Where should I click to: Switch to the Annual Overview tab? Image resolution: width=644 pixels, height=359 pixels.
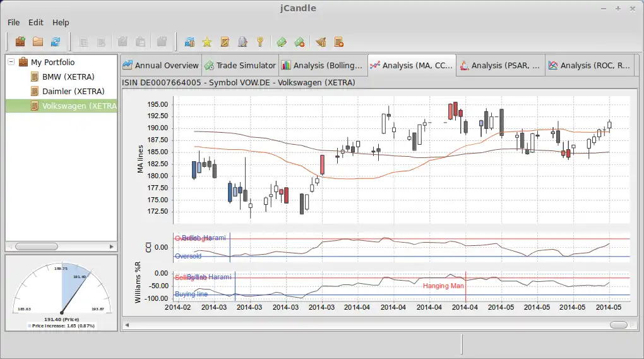tap(161, 65)
